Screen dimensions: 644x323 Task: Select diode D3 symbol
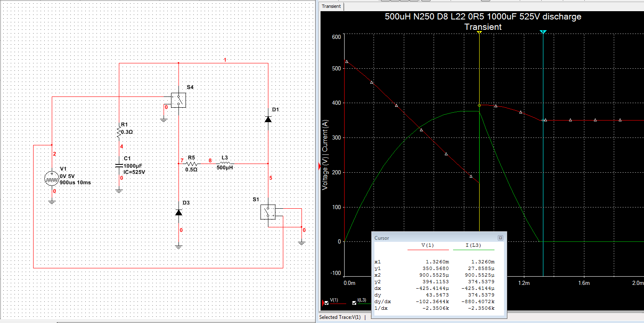[178, 212]
